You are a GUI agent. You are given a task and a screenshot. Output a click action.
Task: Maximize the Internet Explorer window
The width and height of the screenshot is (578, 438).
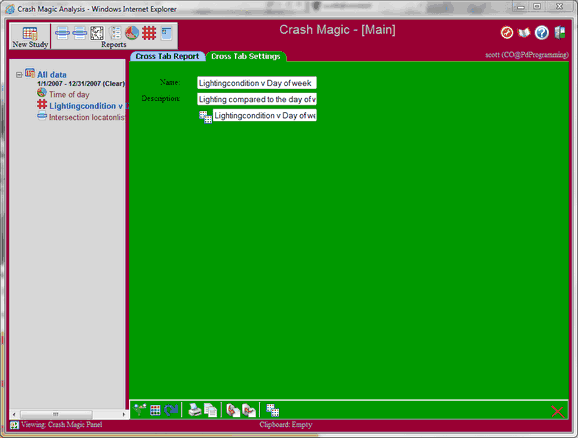tap(537, 6)
